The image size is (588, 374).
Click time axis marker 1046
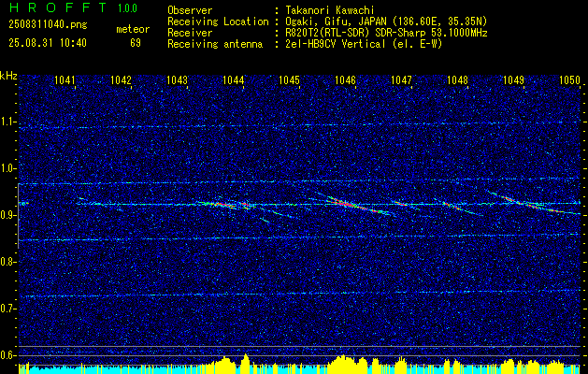click(x=345, y=79)
